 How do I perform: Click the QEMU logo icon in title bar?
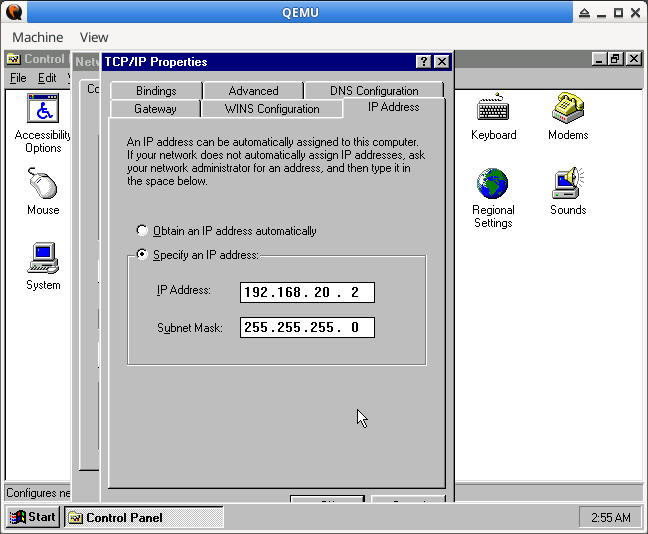click(14, 12)
